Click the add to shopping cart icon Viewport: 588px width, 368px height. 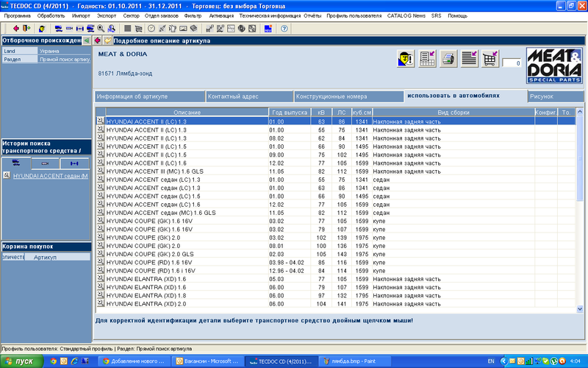coord(490,60)
